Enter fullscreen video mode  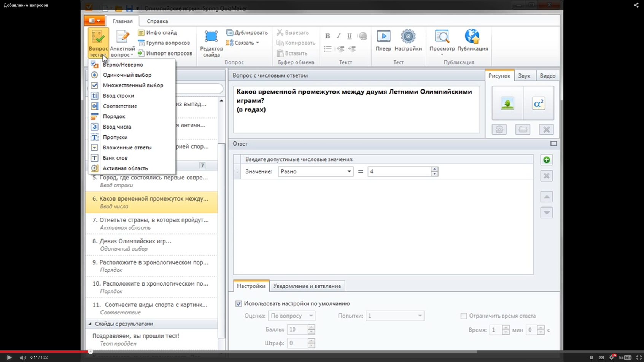[x=639, y=357]
